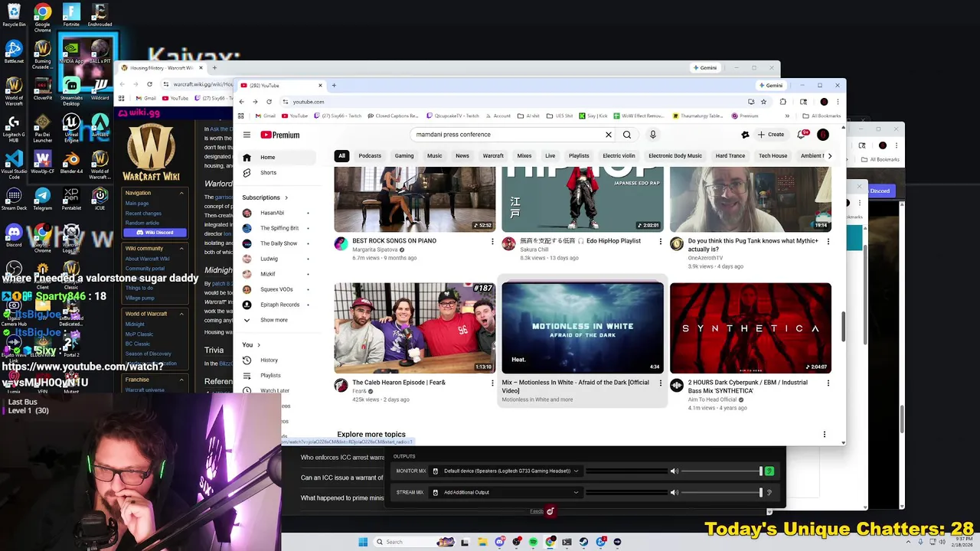Open options for BEST ROCK SONGS ON PIANO
The width and height of the screenshot is (980, 551).
pyautogui.click(x=492, y=242)
